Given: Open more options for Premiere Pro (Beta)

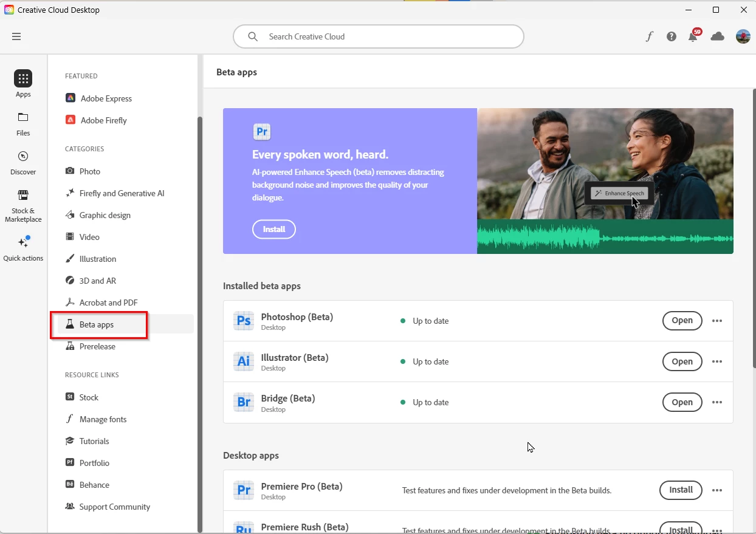Looking at the screenshot, I should click(717, 490).
